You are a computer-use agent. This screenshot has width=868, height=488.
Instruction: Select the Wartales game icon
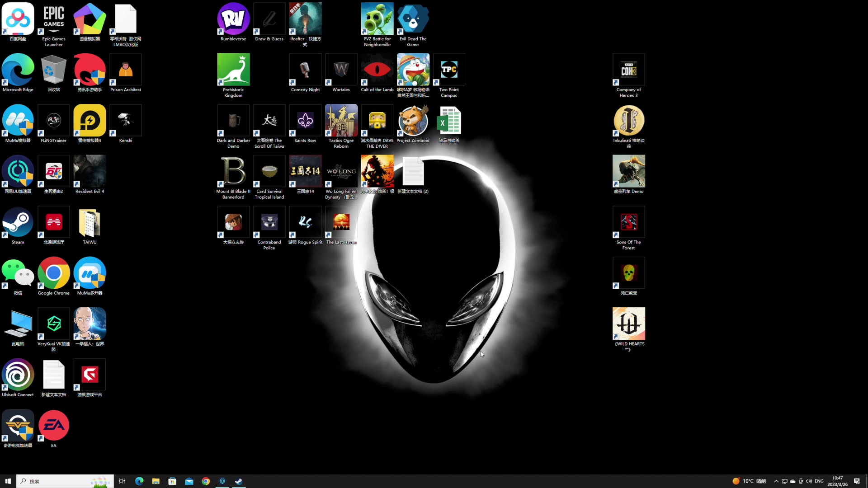coord(341,73)
